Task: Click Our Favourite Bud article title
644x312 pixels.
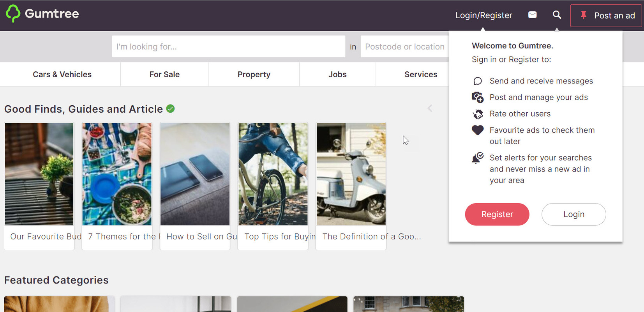Action: tap(46, 236)
